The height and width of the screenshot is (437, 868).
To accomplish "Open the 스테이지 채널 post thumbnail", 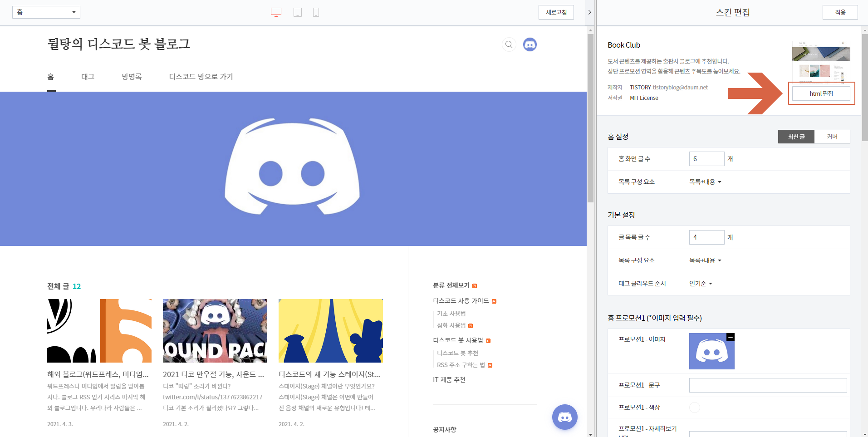I will [331, 331].
